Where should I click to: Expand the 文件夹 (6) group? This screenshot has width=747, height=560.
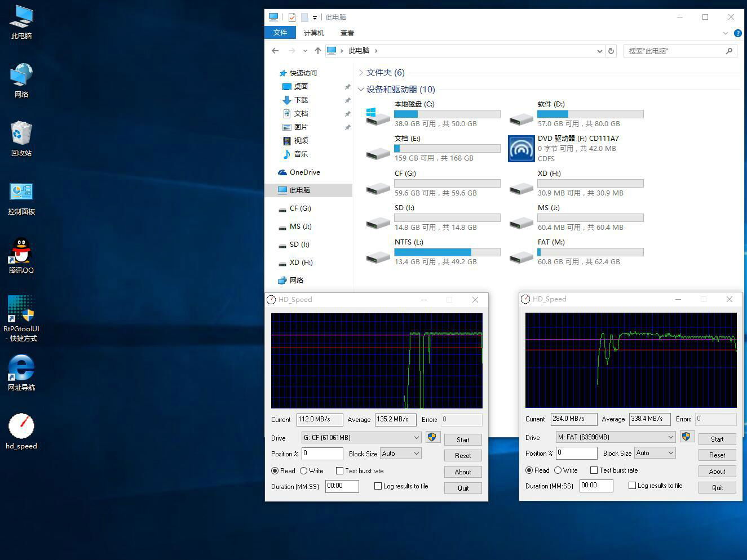coord(361,73)
